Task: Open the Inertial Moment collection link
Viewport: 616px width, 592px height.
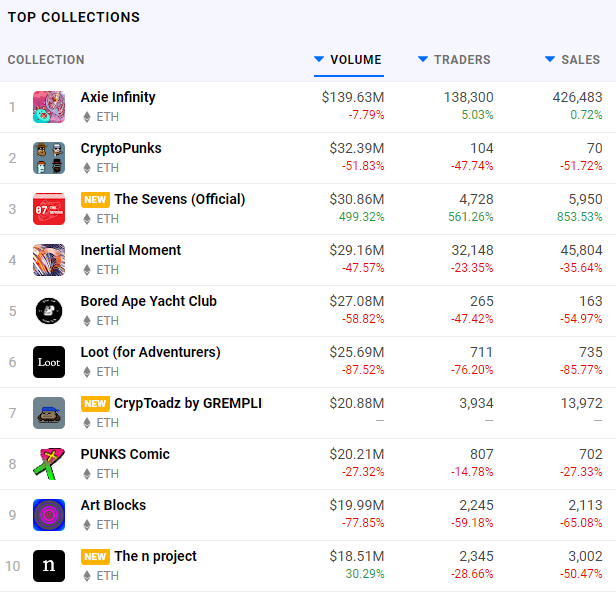Action: [x=131, y=250]
